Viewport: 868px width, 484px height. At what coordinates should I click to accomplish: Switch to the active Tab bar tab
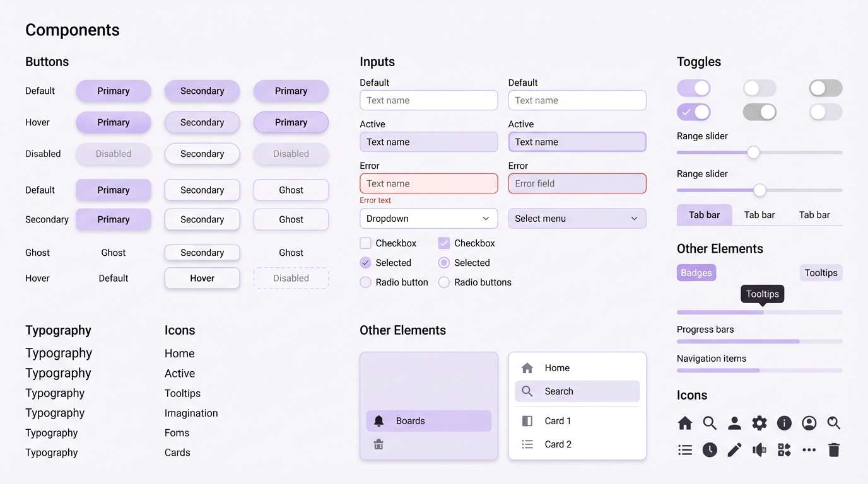tap(704, 214)
